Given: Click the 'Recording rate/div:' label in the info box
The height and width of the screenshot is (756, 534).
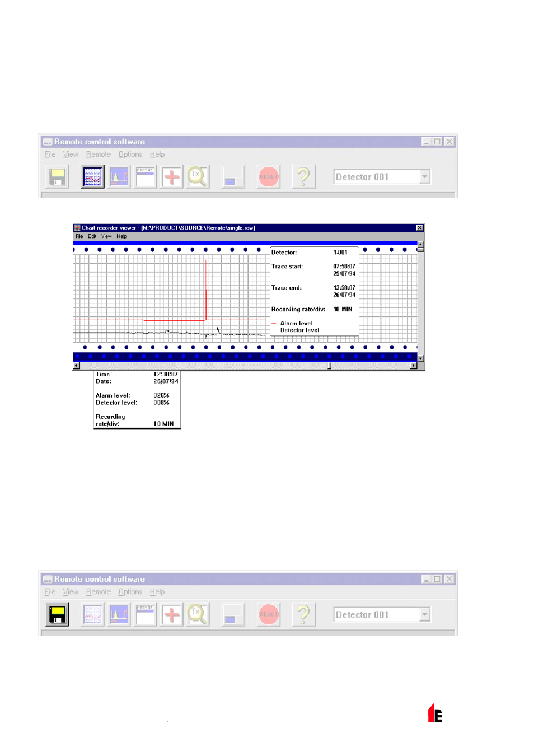Looking at the screenshot, I should 298,309.
